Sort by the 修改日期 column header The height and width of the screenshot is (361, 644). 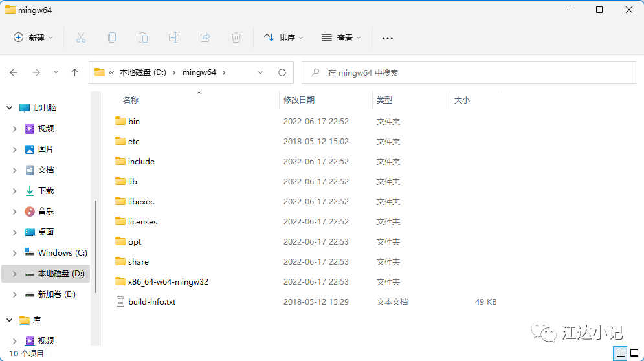pos(299,100)
